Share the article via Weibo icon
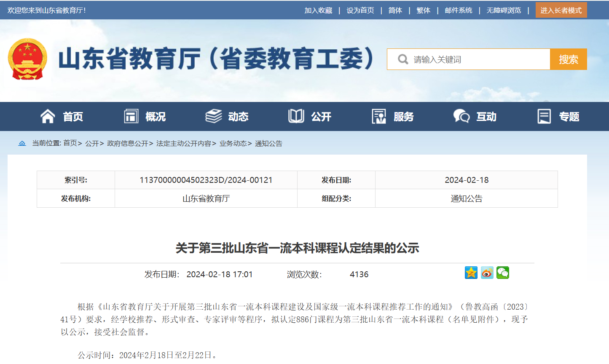609x364 pixels. pyautogui.click(x=487, y=273)
